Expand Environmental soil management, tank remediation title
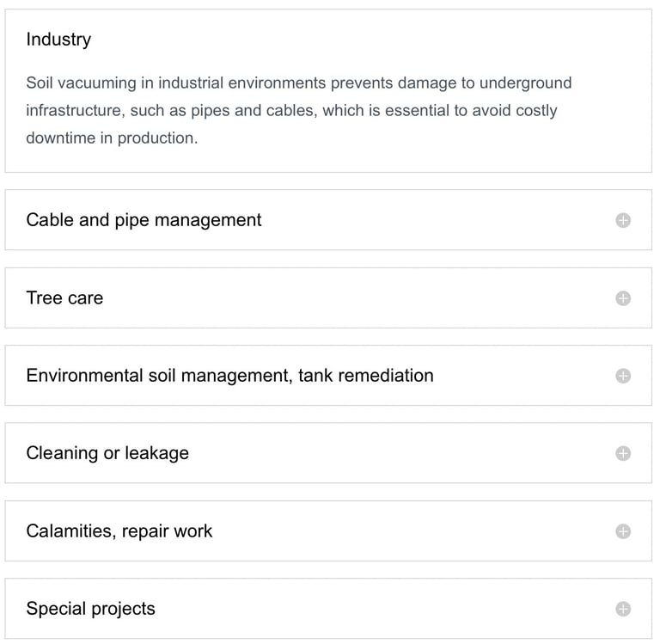This screenshot has height=644, width=660. [x=229, y=376]
